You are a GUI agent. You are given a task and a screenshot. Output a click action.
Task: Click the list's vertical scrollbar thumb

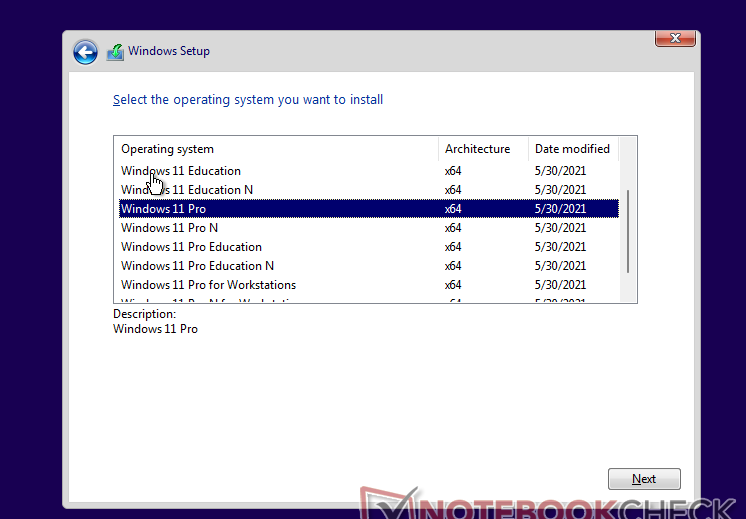(x=628, y=231)
